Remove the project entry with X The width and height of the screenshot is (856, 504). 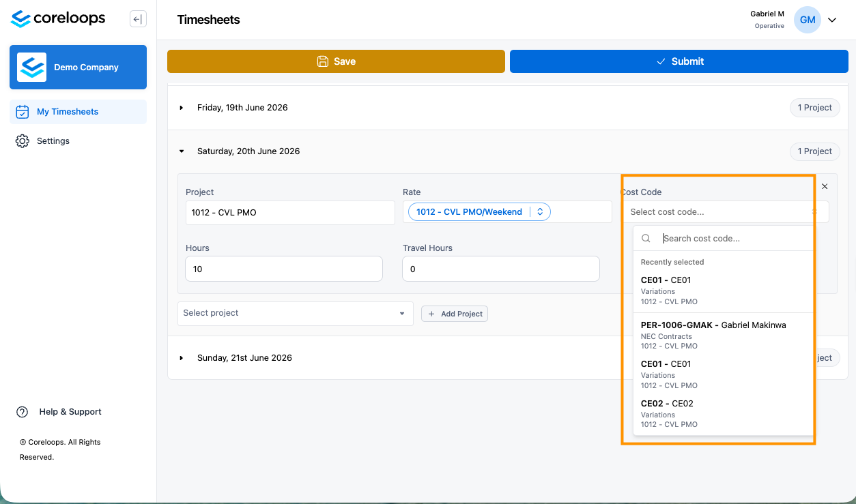tap(825, 186)
